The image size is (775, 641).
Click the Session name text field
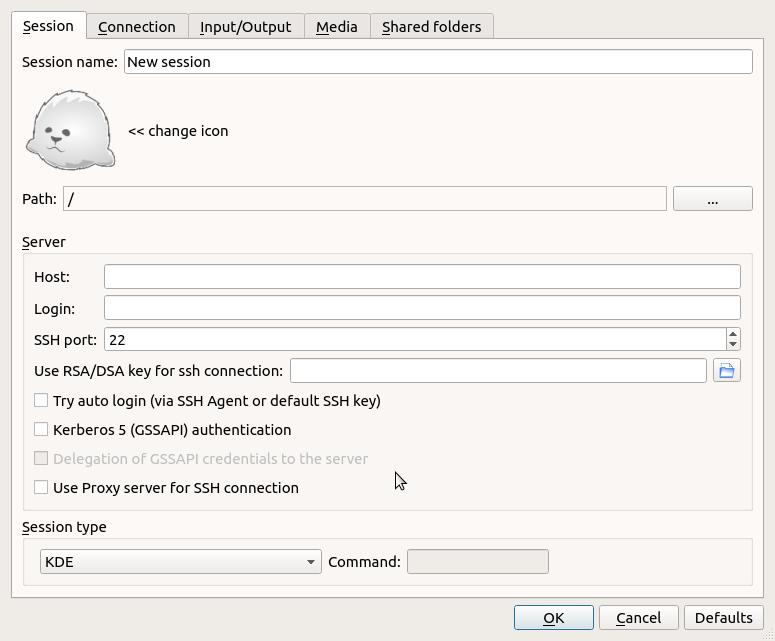coord(438,62)
